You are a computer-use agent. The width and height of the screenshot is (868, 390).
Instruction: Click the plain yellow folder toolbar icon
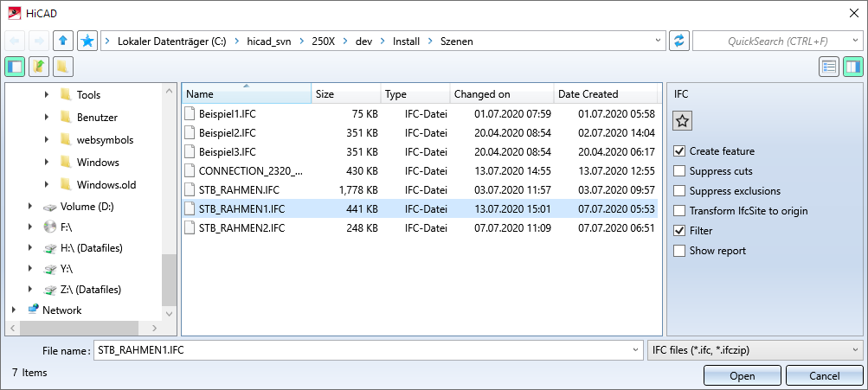tap(62, 67)
